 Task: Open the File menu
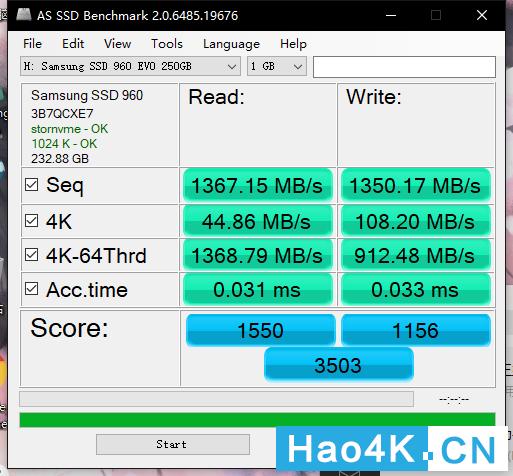click(32, 44)
